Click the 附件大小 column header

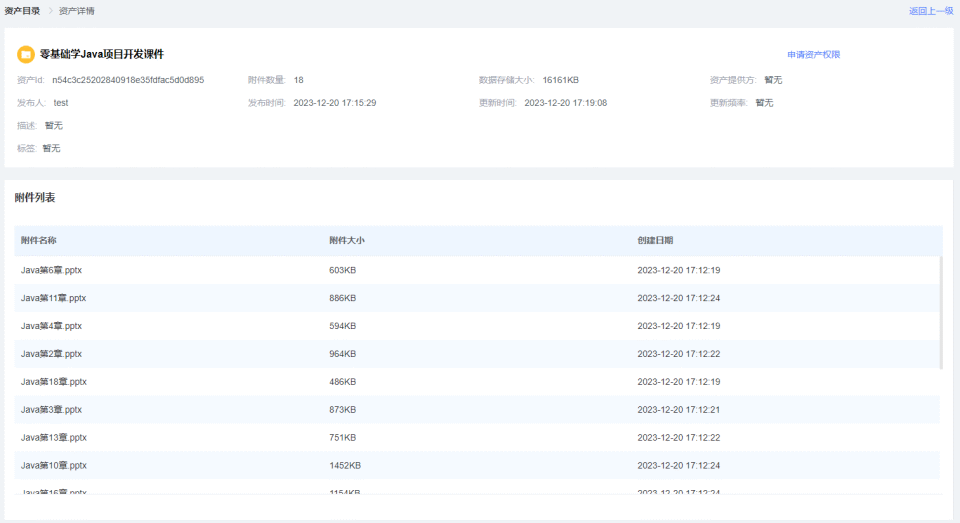tap(347, 241)
